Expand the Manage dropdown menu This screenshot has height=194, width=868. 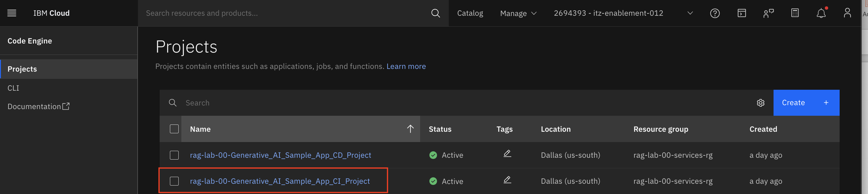(x=518, y=13)
